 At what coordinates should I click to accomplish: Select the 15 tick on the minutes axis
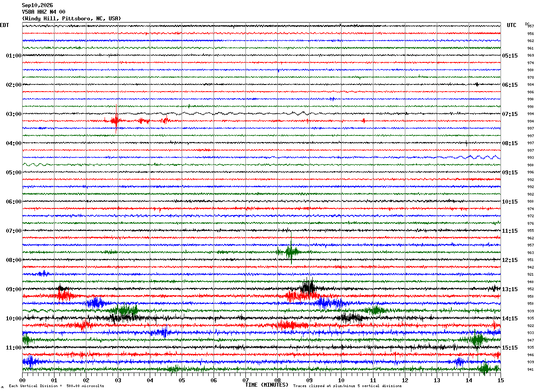(501, 380)
